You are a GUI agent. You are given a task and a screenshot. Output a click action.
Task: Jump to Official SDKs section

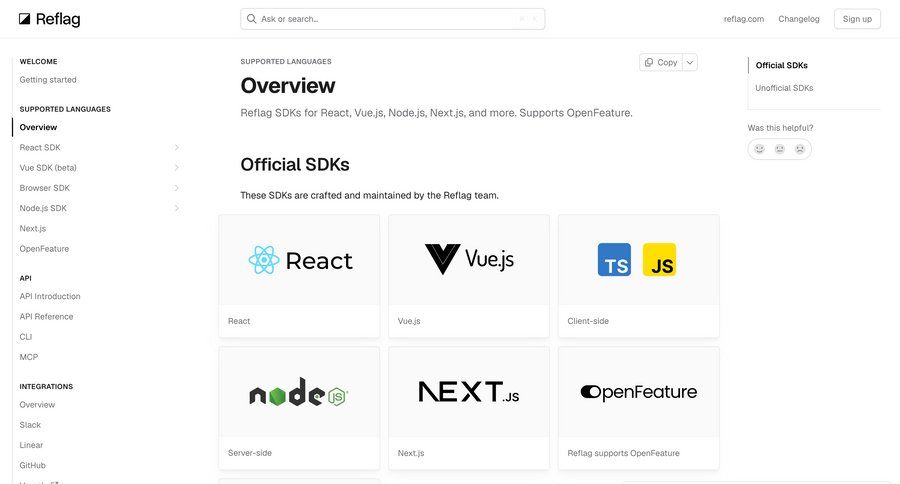click(781, 65)
